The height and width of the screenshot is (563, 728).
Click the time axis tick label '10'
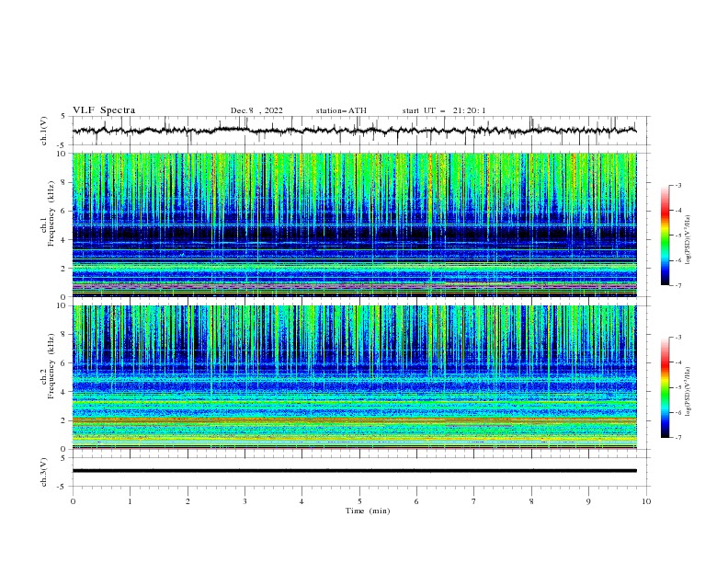pos(646,501)
